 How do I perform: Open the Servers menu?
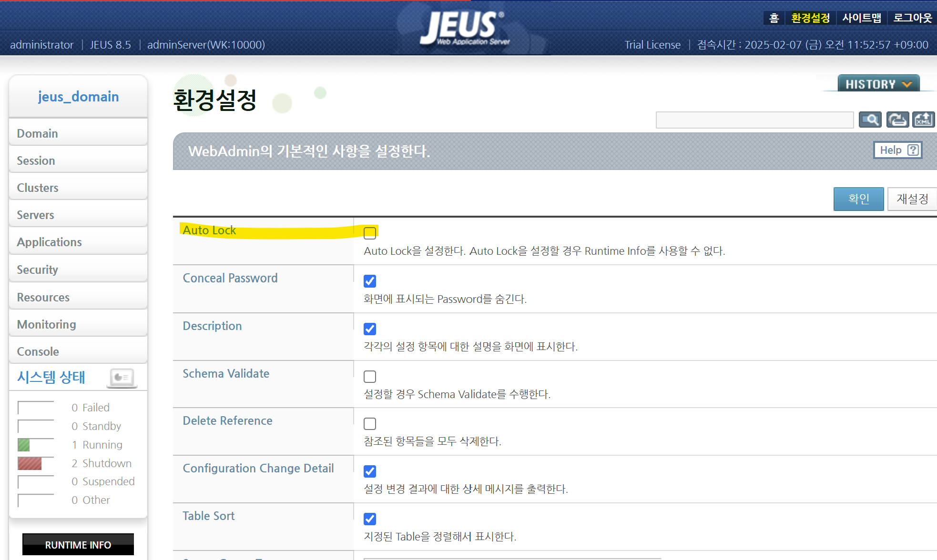pyautogui.click(x=35, y=215)
